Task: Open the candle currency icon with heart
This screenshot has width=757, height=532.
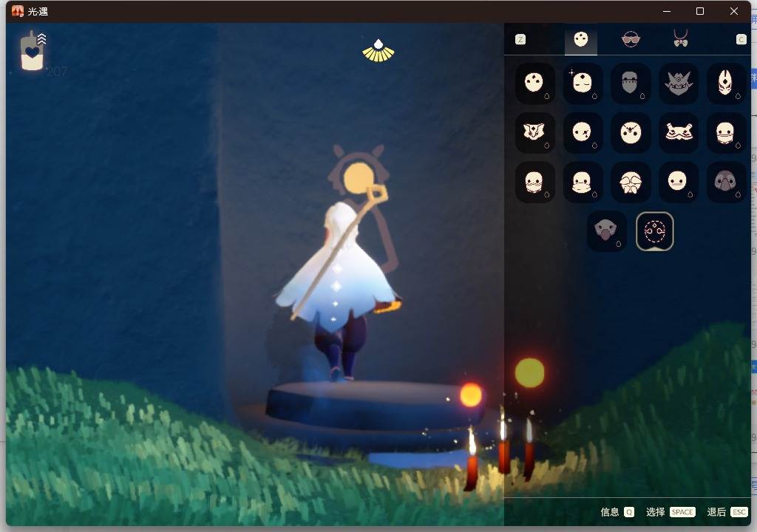Action: pos(33,51)
